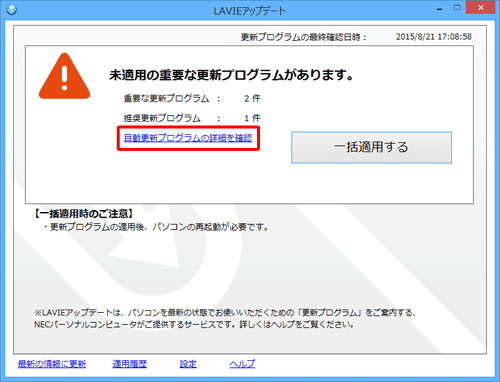The width and height of the screenshot is (500, 382).
Task: Click the LAVIEアップデート title bar text
Action: coord(249,11)
